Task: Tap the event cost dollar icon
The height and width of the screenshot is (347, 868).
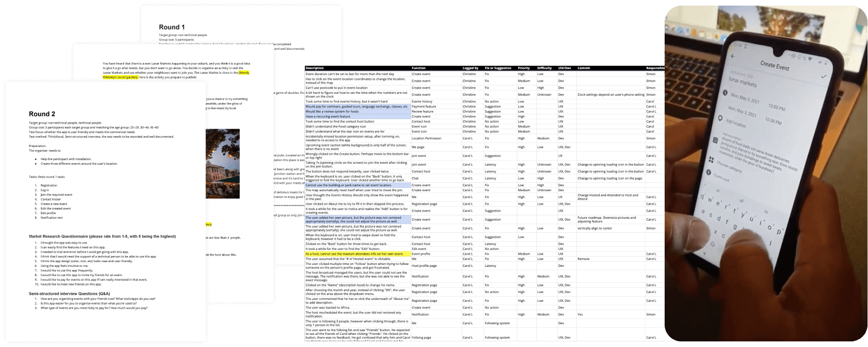Action: [708, 173]
